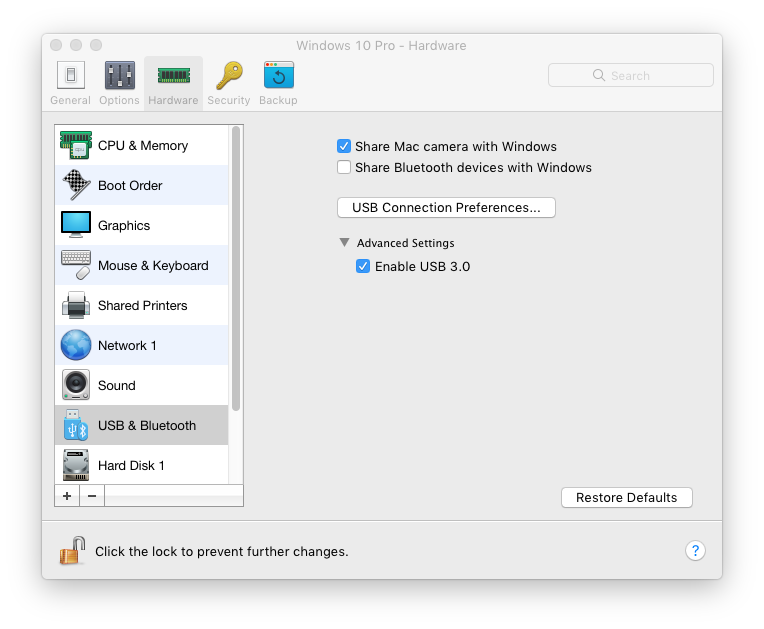Viewport: 764px width, 629px height.
Task: Select "CPU & Memory" in the list
Action: coord(143,145)
